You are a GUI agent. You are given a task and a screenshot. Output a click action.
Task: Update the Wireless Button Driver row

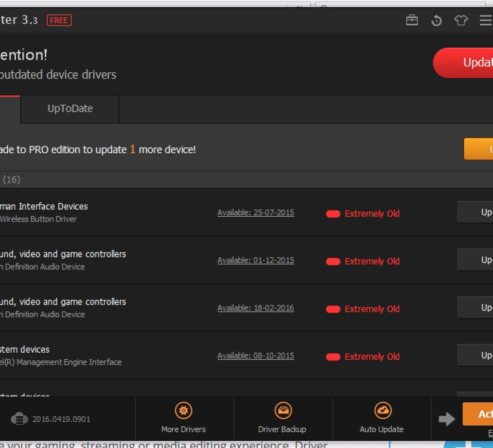[x=475, y=212]
